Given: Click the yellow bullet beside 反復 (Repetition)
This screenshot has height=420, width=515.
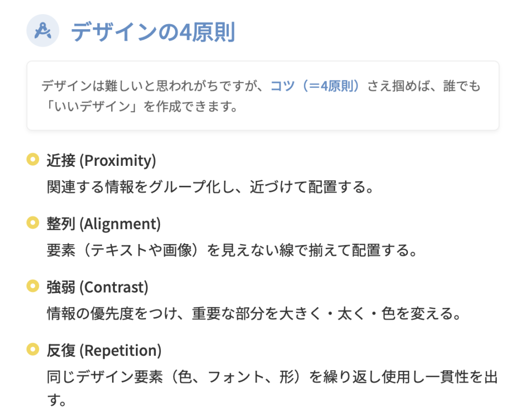Looking at the screenshot, I should pyautogui.click(x=33, y=350).
